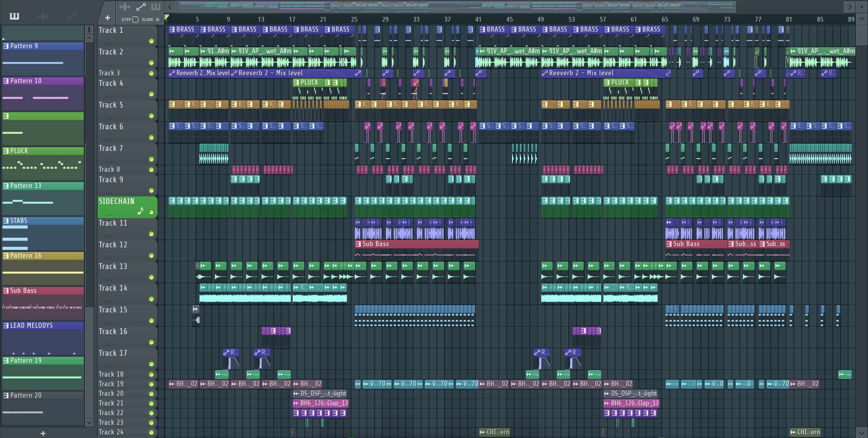The image size is (868, 438).
Task: Mute Track 12 with its green LED
Action: click(x=152, y=255)
